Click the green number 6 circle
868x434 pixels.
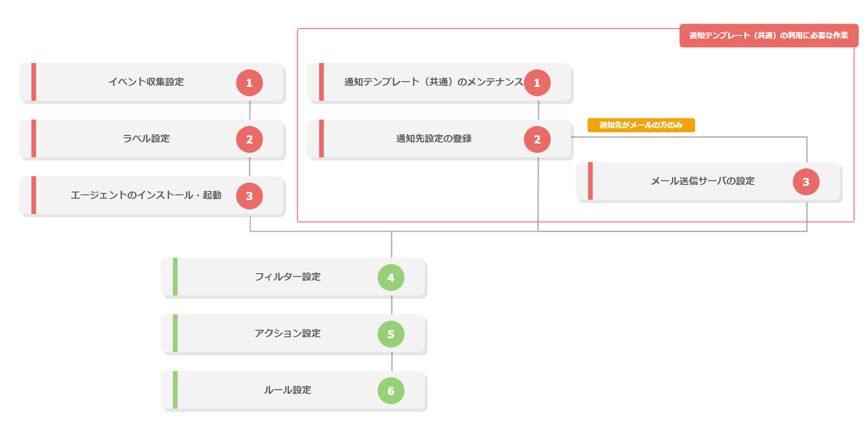click(x=391, y=391)
